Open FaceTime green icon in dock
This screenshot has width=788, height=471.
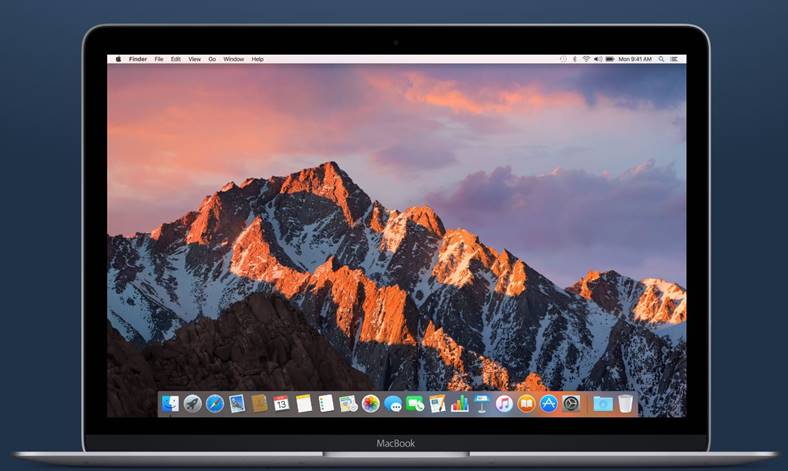[x=415, y=404]
